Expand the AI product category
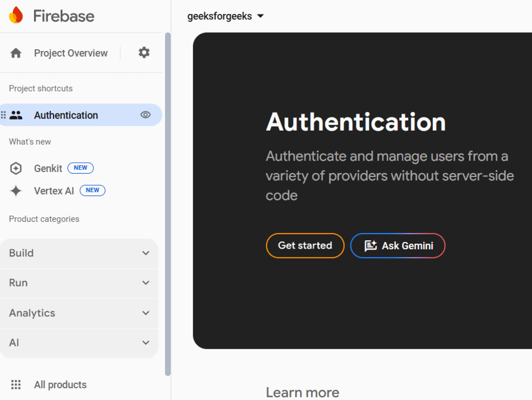Image resolution: width=532 pixels, height=400 pixels. (79, 342)
